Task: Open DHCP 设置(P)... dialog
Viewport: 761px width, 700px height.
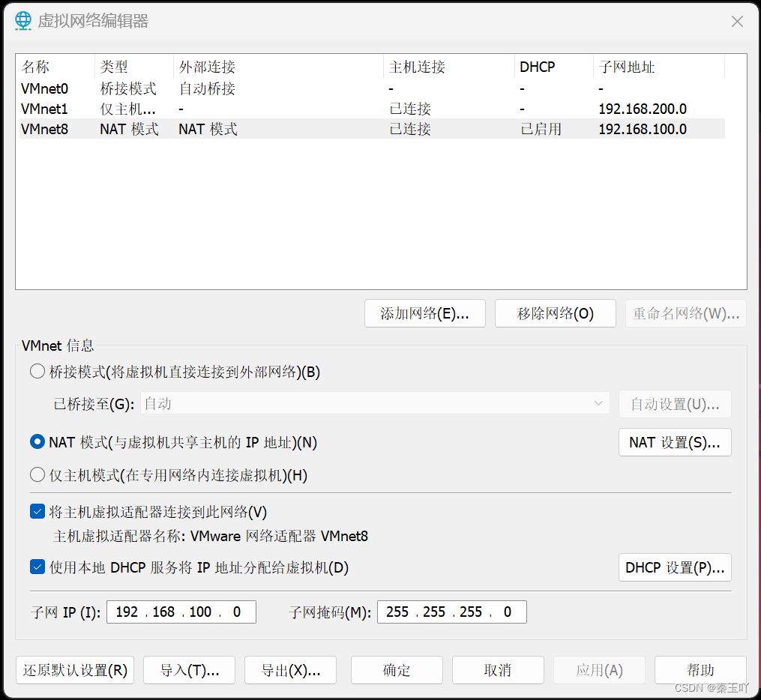Action: coord(675,567)
